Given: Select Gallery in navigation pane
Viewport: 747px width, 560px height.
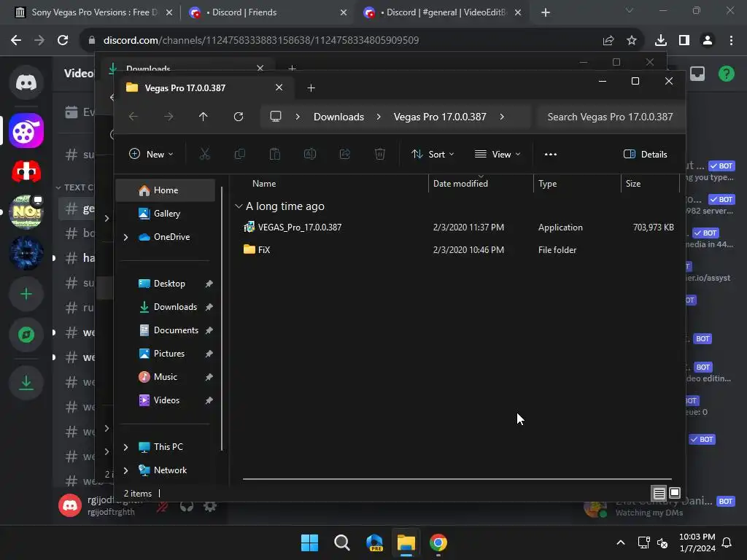Looking at the screenshot, I should [166, 214].
